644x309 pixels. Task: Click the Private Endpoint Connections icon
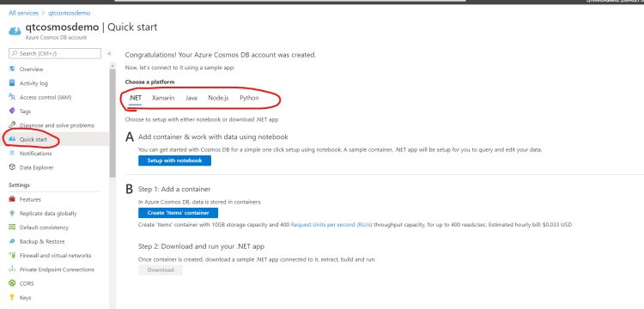(x=12, y=270)
